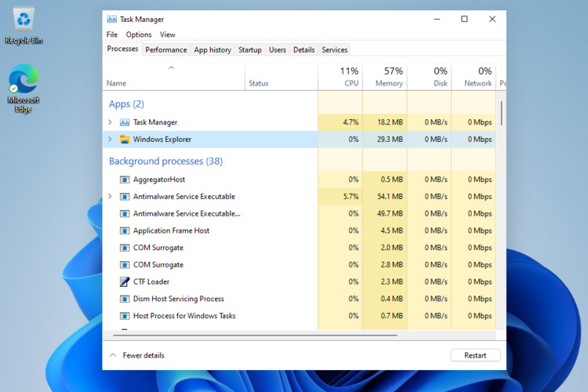Open the Options menu
Image resolution: width=588 pixels, height=392 pixels.
click(x=139, y=34)
